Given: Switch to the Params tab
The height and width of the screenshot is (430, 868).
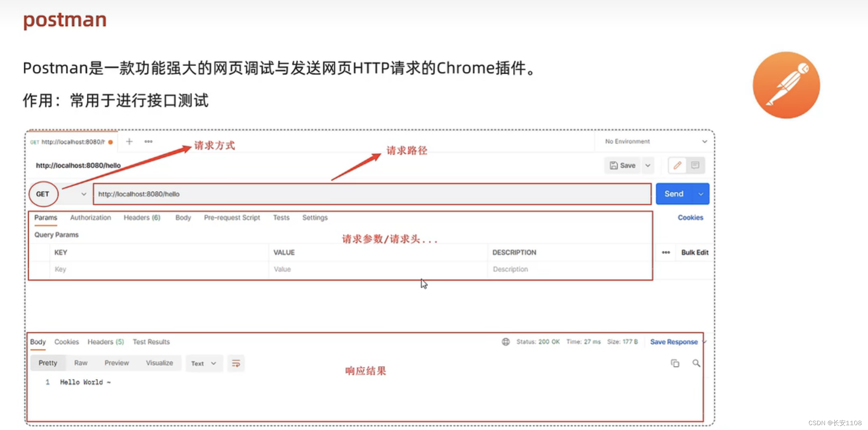Looking at the screenshot, I should tap(46, 218).
